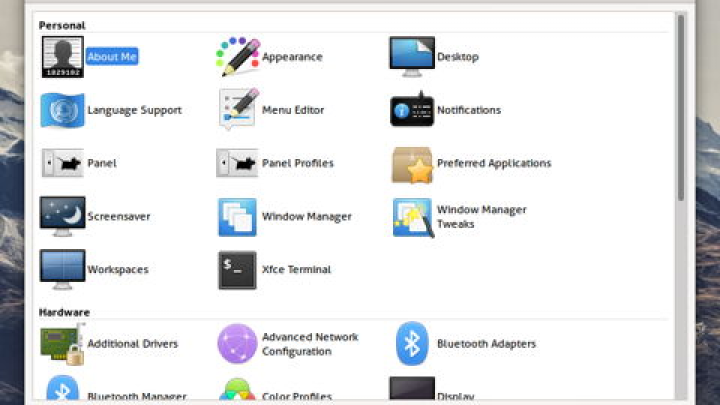Click the Desktop label

click(x=458, y=57)
